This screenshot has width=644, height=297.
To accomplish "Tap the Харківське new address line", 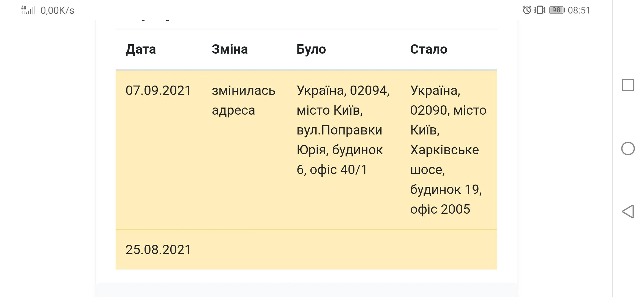I will tap(444, 150).
